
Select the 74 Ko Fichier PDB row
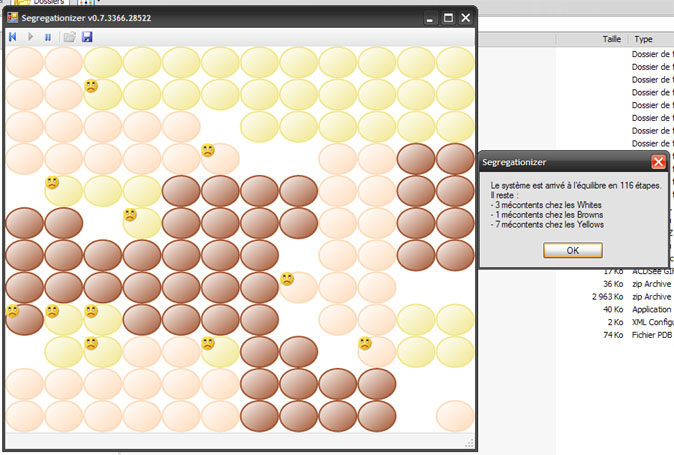pyautogui.click(x=637, y=335)
